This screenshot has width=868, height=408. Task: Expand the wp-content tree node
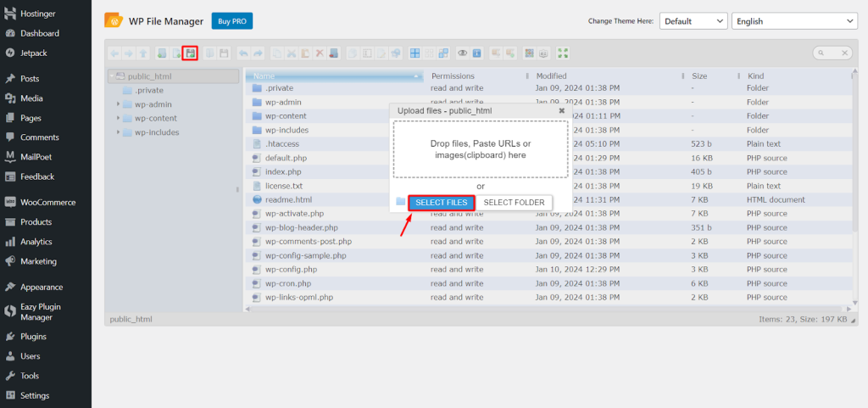pyautogui.click(x=118, y=118)
